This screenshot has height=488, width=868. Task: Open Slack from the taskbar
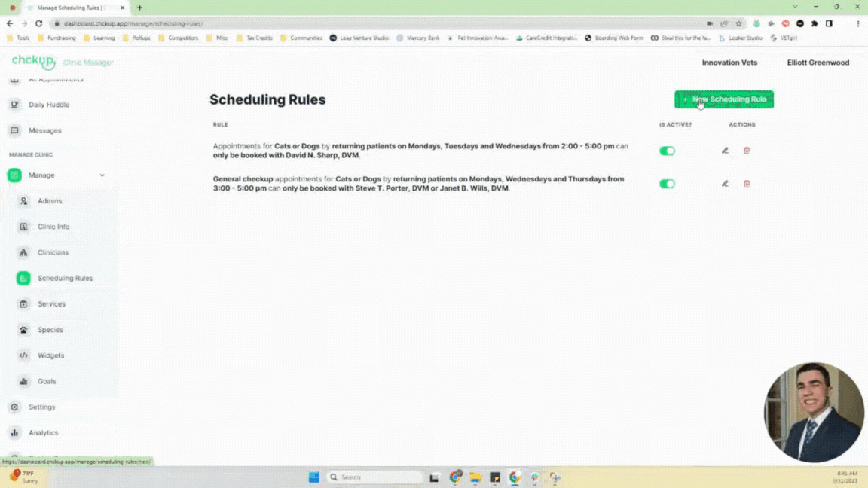click(535, 477)
